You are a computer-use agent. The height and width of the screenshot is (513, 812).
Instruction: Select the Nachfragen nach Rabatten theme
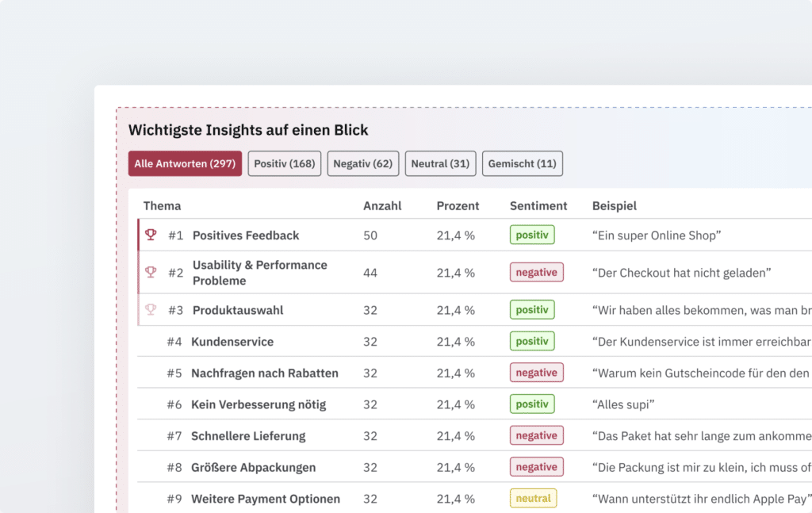click(x=265, y=373)
